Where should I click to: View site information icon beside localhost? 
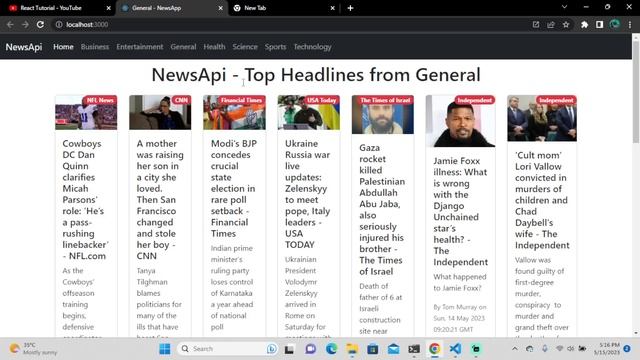[59, 24]
